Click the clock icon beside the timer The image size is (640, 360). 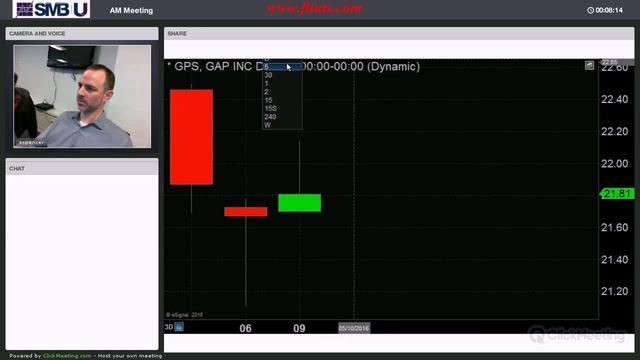pos(590,10)
